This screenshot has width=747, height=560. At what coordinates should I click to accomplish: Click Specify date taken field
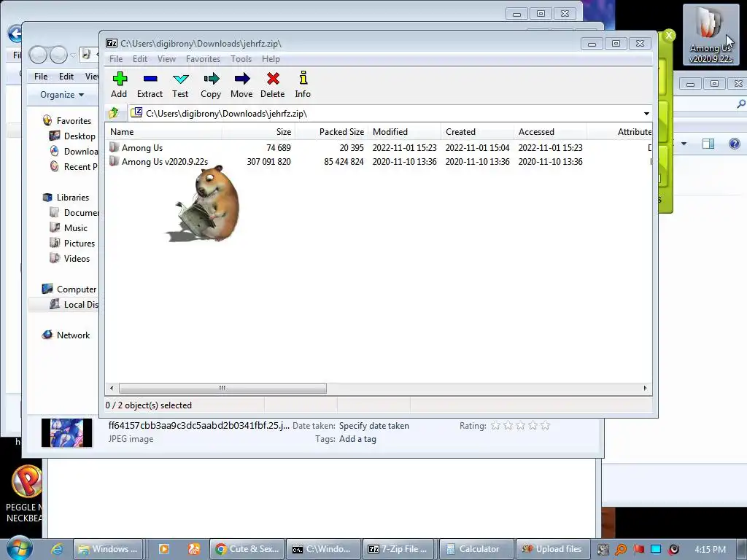click(x=374, y=426)
